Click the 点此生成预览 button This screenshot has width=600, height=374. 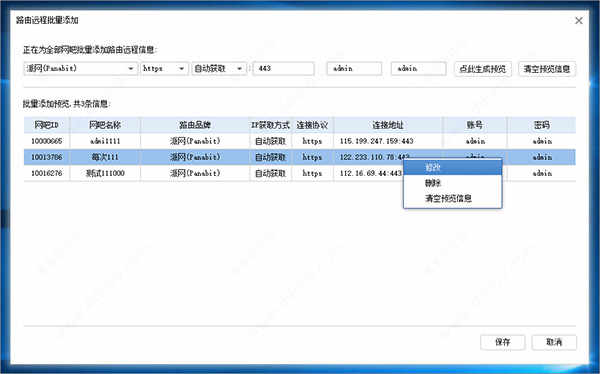pyautogui.click(x=483, y=69)
